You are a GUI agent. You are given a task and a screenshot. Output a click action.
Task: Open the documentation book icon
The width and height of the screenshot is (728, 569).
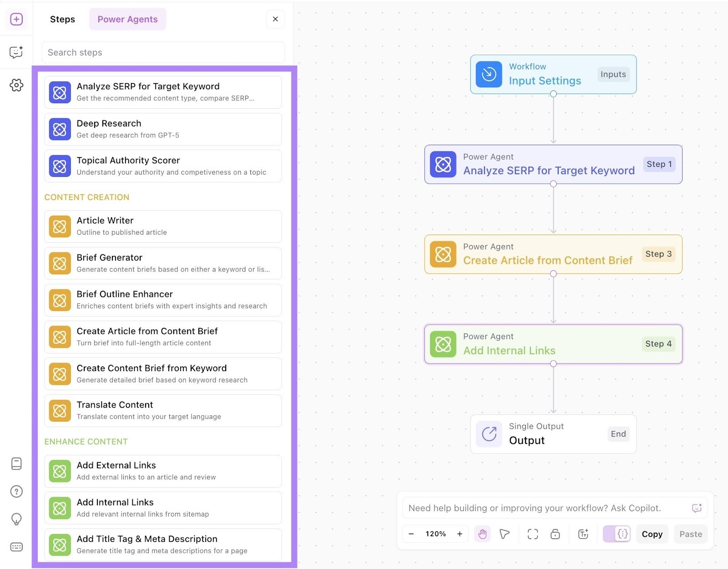[x=16, y=463]
